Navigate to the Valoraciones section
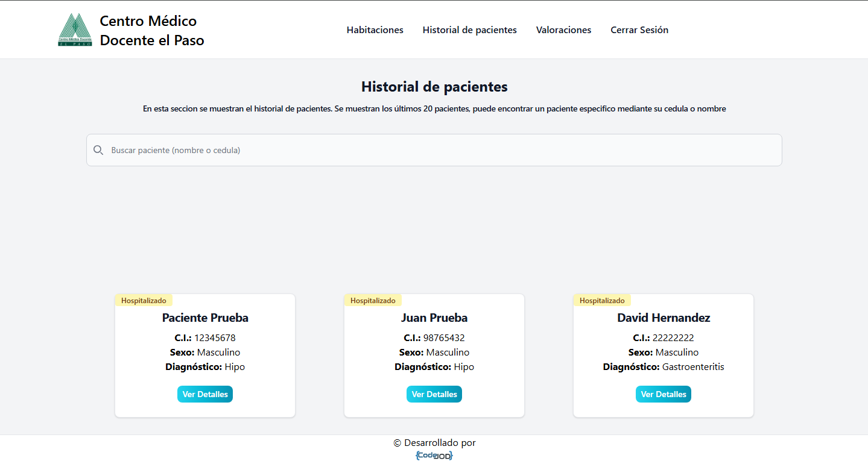The width and height of the screenshot is (868, 461). tap(563, 30)
